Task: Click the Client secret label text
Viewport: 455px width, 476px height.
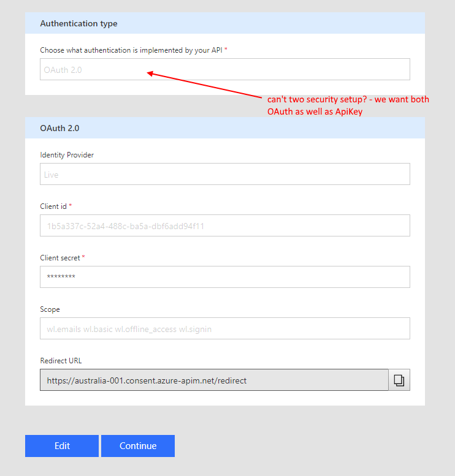Action: pos(60,258)
